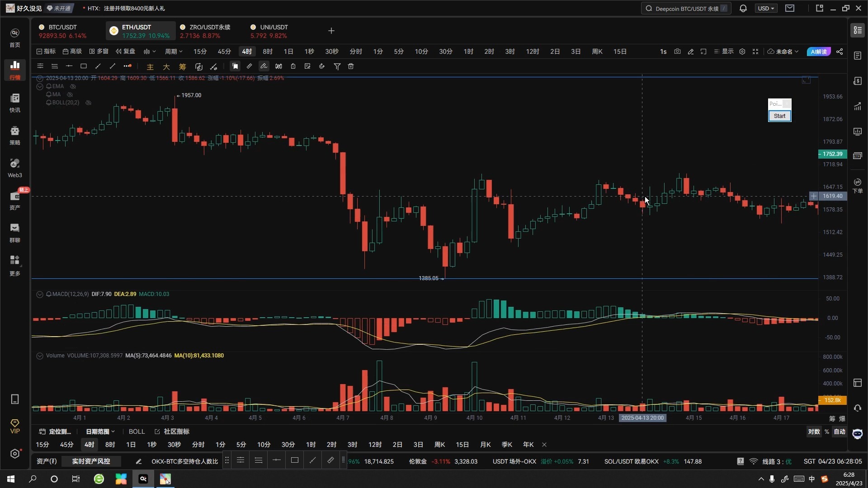Open the filter funnel icon

coord(337,66)
